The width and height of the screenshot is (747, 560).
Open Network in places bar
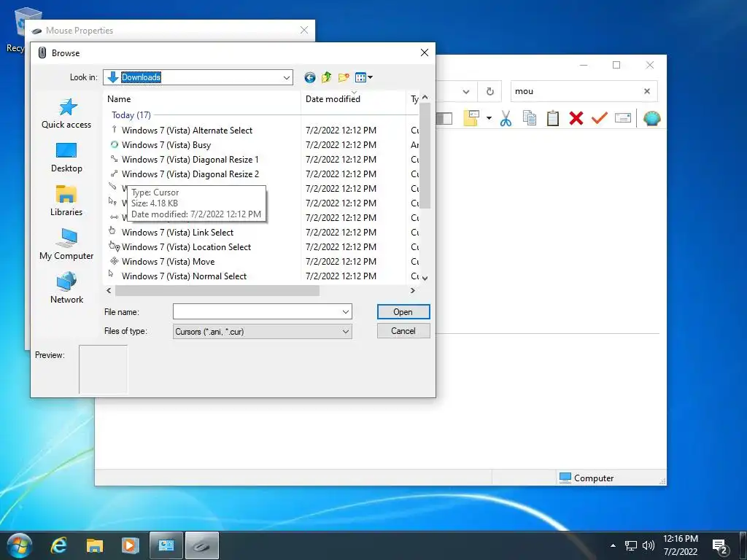pyautogui.click(x=66, y=288)
